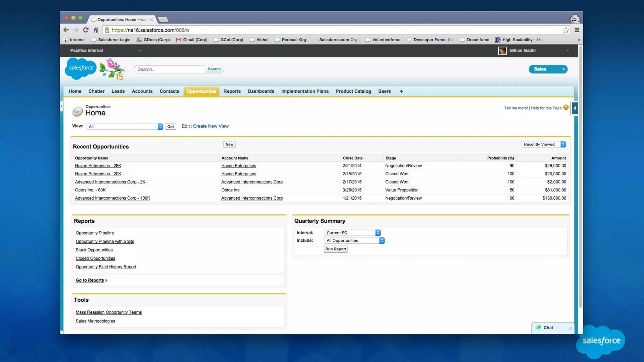Open the View All dropdown
Image resolution: width=644 pixels, height=362 pixels.
click(124, 126)
